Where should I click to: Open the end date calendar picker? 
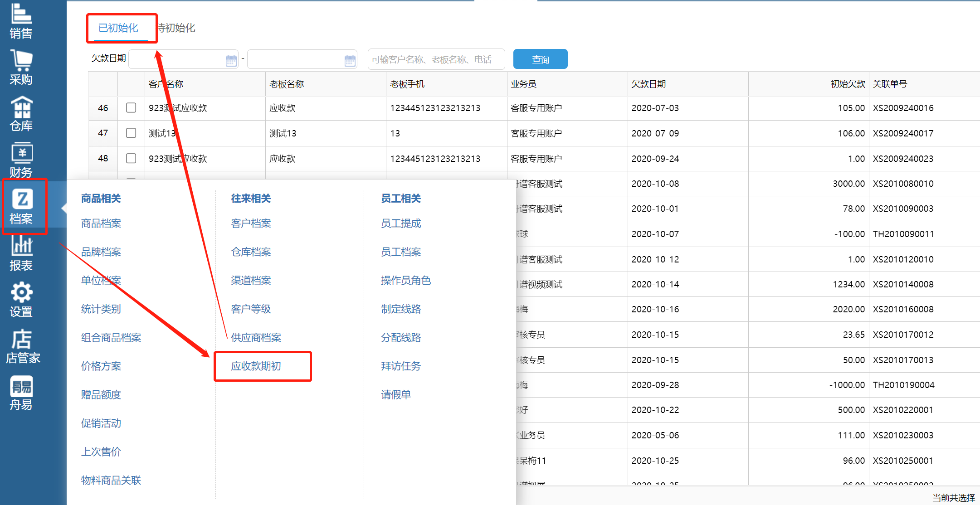pyautogui.click(x=350, y=60)
